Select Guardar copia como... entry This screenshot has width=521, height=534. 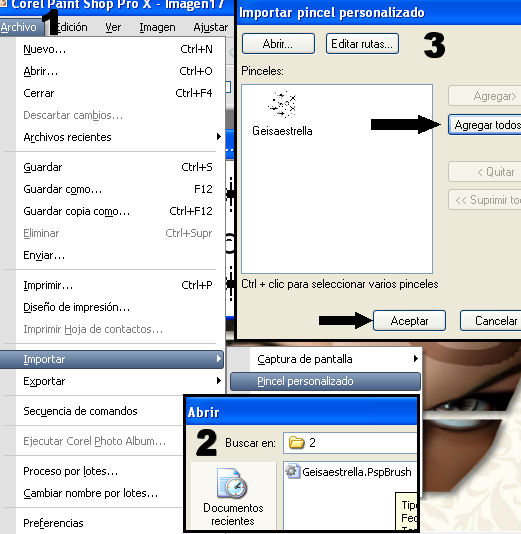(x=118, y=211)
